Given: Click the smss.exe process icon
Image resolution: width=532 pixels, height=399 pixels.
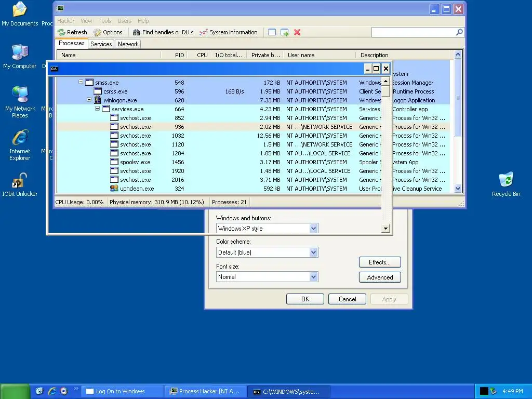Looking at the screenshot, I should pos(89,82).
